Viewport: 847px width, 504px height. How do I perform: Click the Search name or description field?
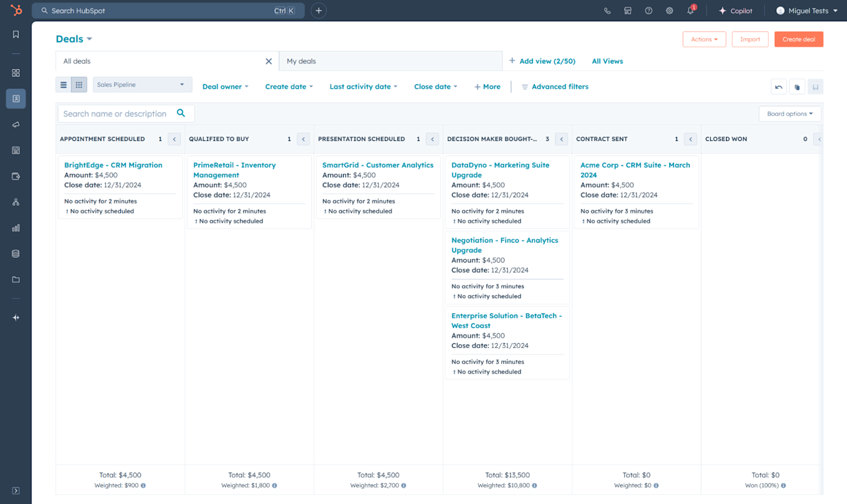tap(126, 113)
